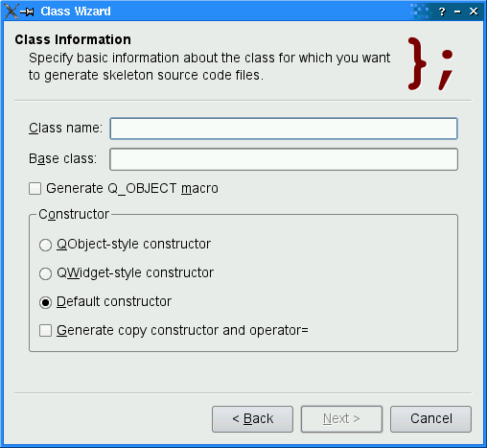This screenshot has width=487, height=448.
Task: Click into the Base class text field
Action: (x=284, y=159)
